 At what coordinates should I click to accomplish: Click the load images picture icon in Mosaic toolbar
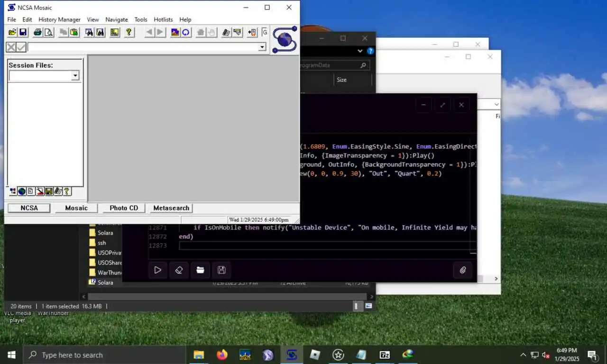point(175,32)
